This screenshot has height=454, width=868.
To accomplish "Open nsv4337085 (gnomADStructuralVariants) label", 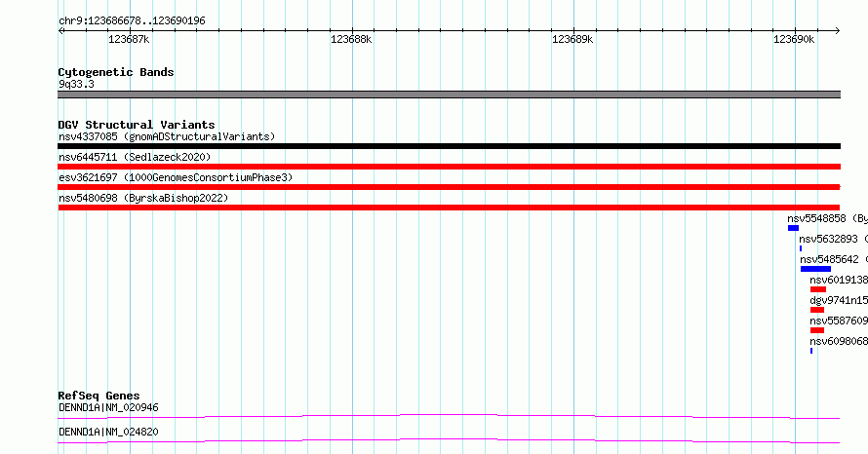I will click(x=167, y=136).
